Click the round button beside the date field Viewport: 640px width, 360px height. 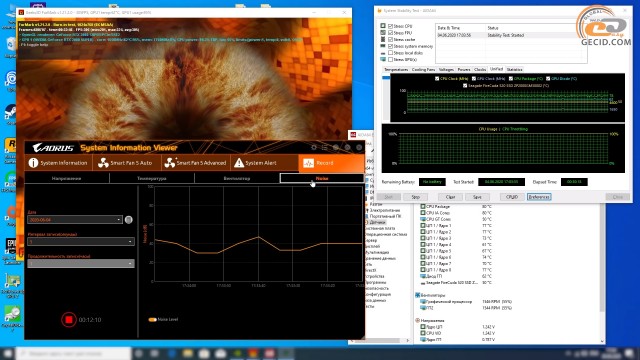pyautogui.click(x=129, y=220)
